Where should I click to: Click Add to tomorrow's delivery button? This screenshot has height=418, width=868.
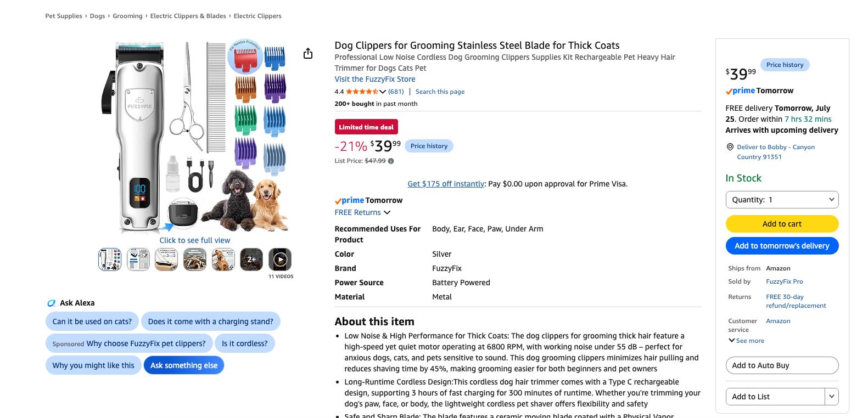click(x=782, y=246)
